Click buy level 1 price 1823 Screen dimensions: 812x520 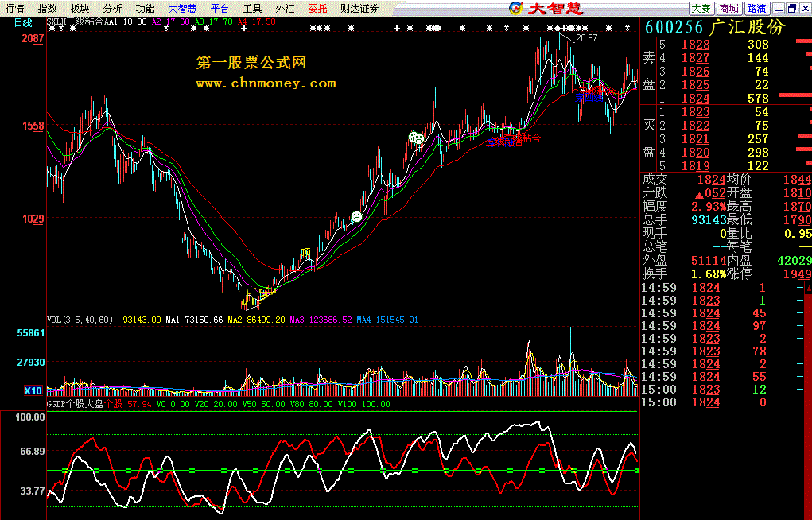click(695, 112)
